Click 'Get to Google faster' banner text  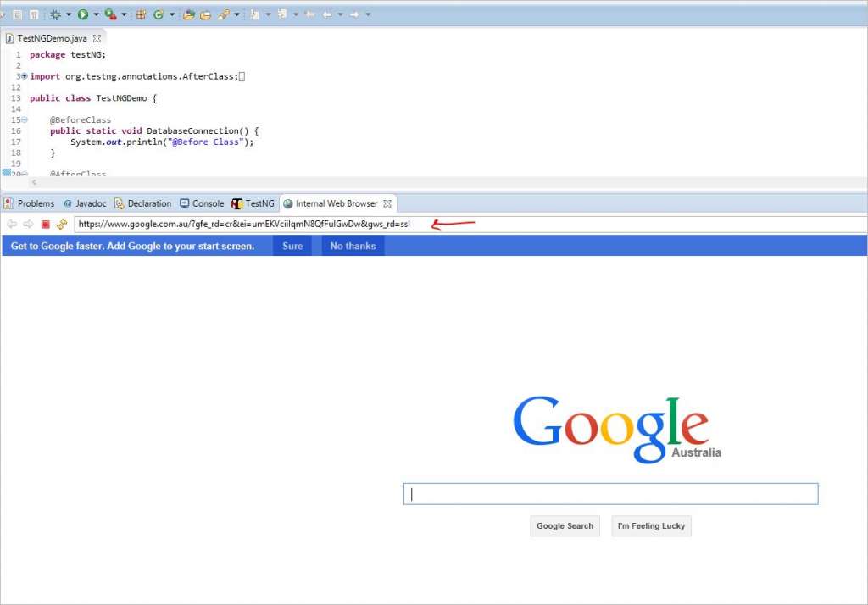click(x=132, y=246)
